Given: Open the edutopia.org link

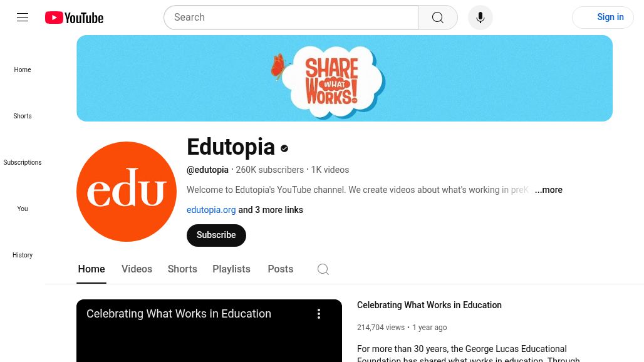Looking at the screenshot, I should click(211, 210).
